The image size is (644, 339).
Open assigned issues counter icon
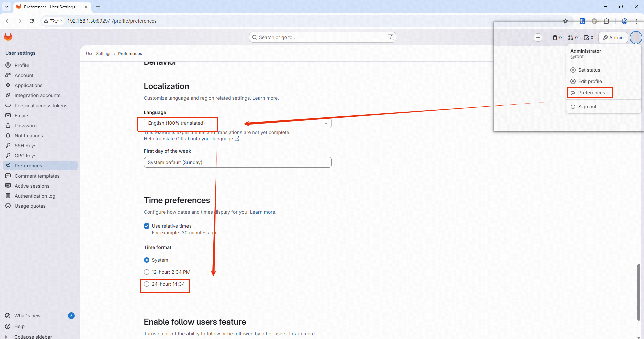click(x=557, y=38)
